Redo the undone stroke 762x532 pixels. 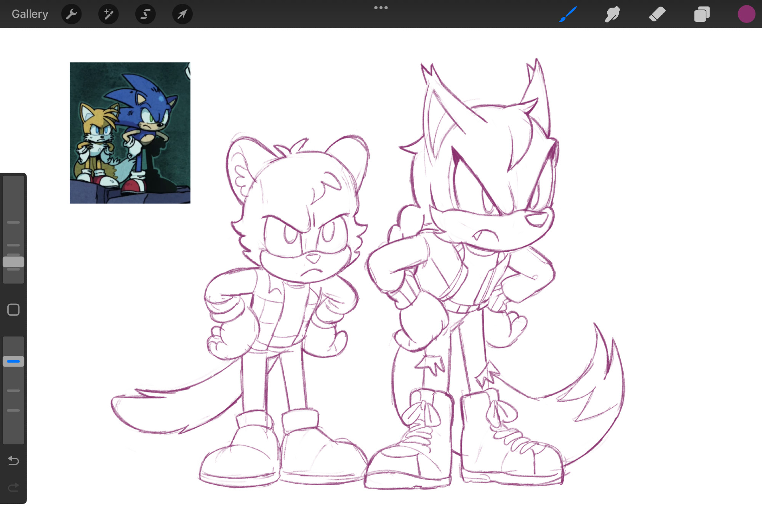[x=13, y=487]
